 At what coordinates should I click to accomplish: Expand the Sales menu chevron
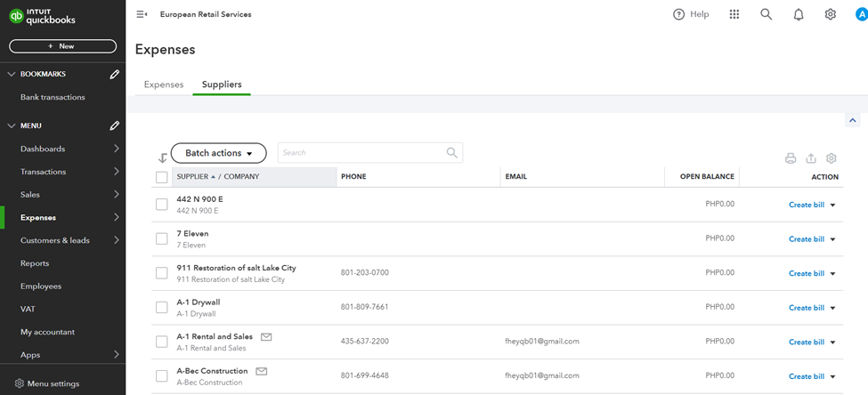117,195
